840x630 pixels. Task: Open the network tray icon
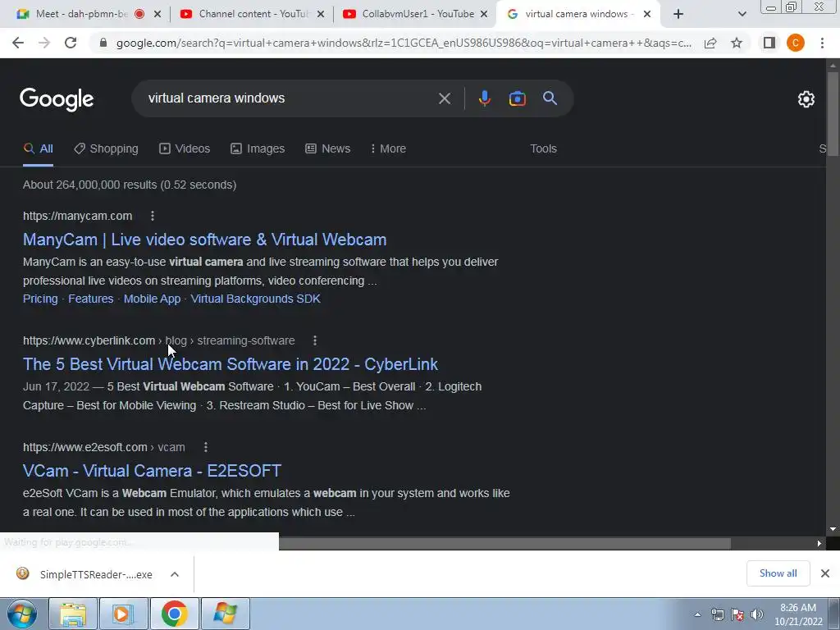pos(717,614)
